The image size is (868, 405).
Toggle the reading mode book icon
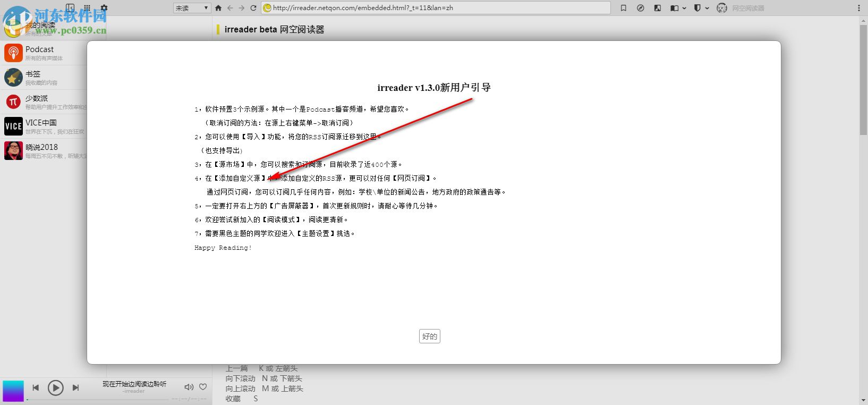click(x=674, y=8)
